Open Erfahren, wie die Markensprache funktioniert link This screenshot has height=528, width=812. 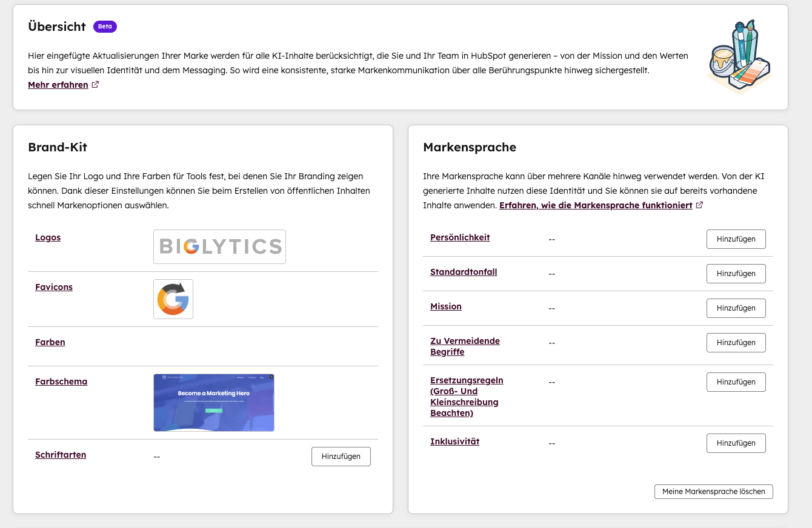click(x=596, y=205)
